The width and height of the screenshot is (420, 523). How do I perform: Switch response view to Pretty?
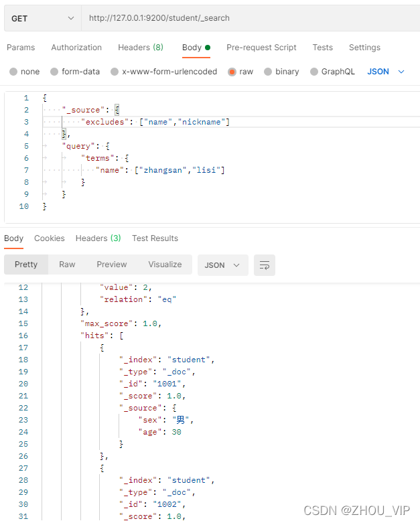tap(26, 265)
